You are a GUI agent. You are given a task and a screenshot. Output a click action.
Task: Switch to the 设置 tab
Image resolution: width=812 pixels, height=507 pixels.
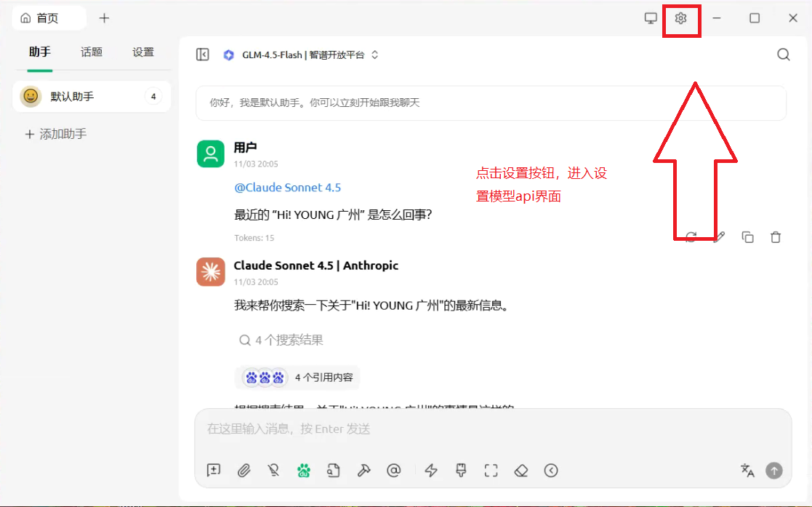pyautogui.click(x=143, y=52)
